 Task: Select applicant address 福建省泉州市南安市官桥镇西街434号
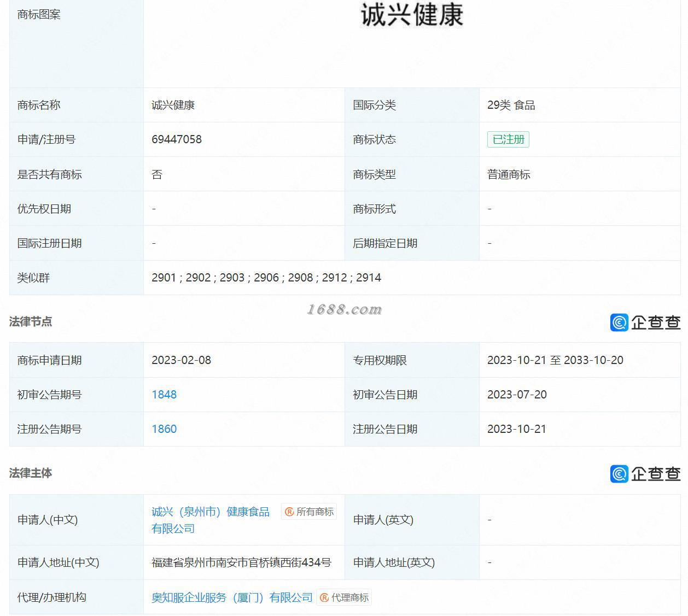click(241, 562)
